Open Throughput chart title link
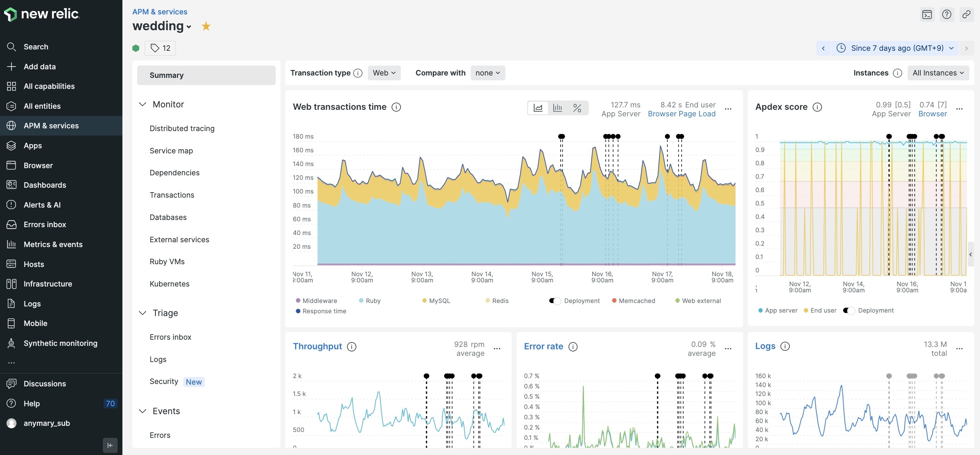This screenshot has width=980, height=455. click(x=317, y=347)
